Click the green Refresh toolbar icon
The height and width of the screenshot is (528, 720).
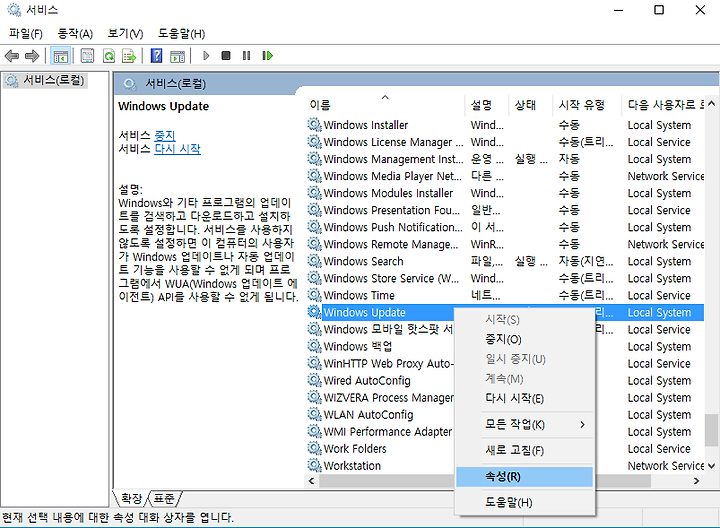(109, 56)
